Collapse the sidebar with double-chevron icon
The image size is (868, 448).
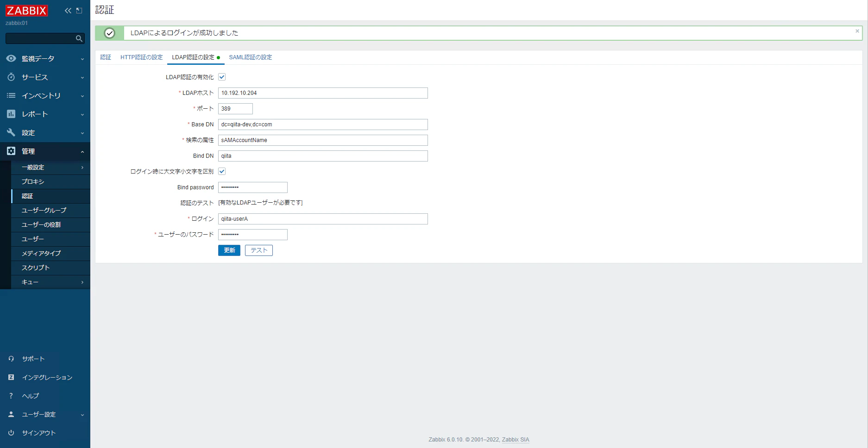[x=68, y=11]
